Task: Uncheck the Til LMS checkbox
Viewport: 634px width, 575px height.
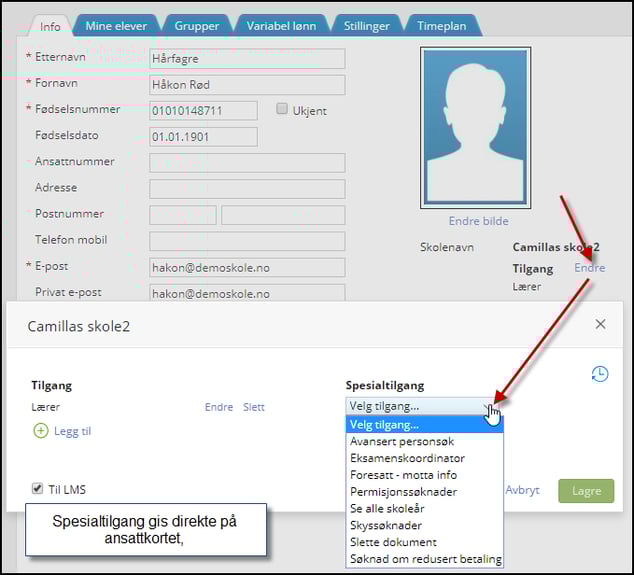Action: tap(37, 489)
